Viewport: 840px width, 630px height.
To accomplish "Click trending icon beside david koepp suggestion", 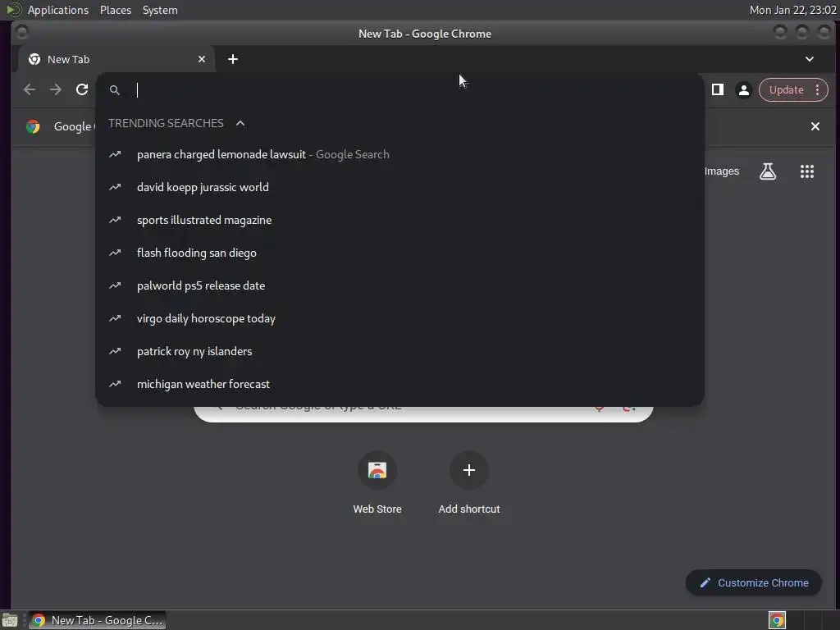I will click(x=115, y=187).
